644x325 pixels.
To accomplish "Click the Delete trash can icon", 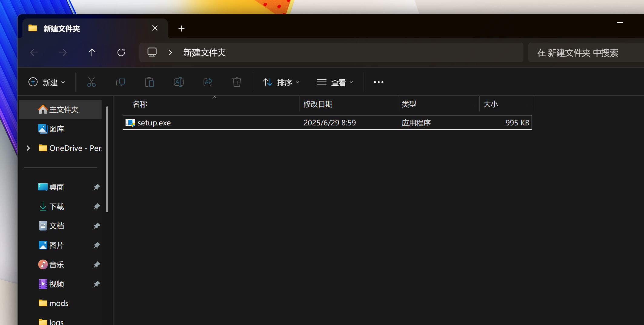I will 237,82.
